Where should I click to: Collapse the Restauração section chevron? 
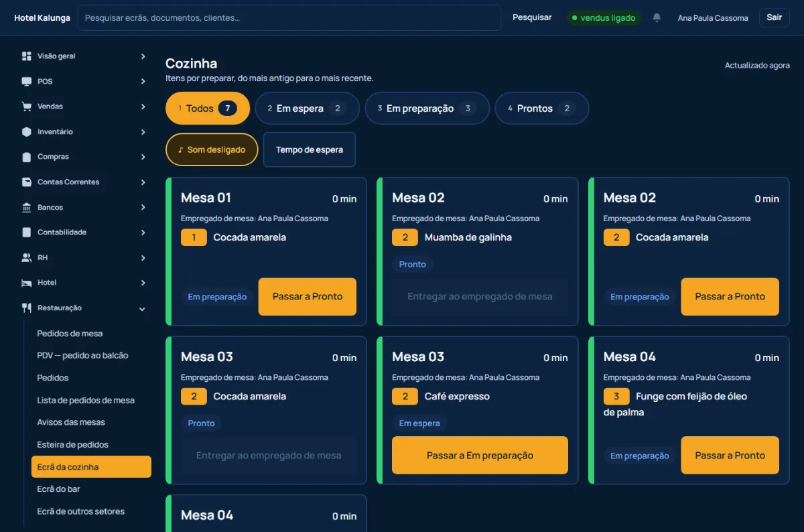pyautogui.click(x=142, y=308)
